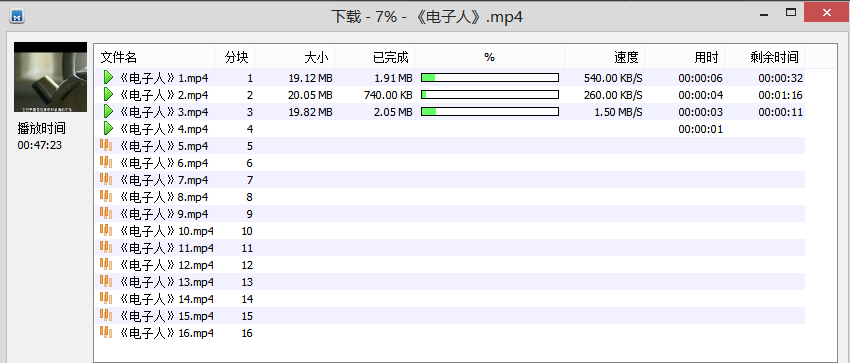Click the pending icon of 《电子人》8.mp4

click(106, 197)
